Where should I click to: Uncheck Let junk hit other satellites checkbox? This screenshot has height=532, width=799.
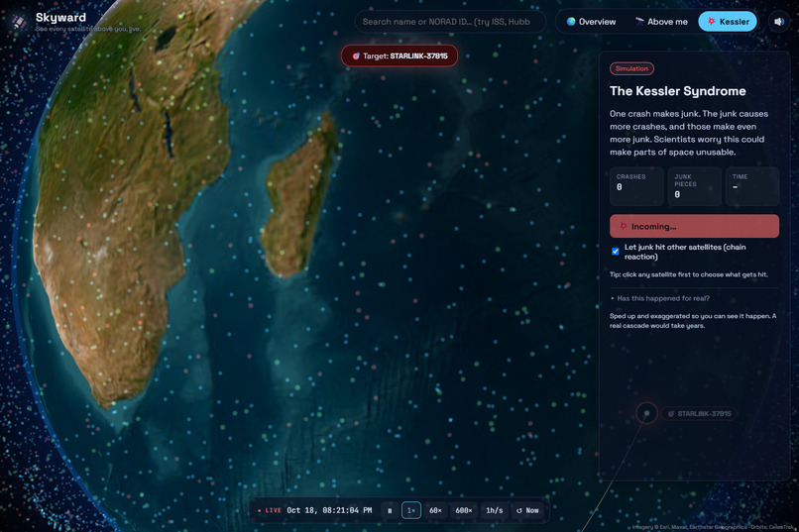click(616, 252)
